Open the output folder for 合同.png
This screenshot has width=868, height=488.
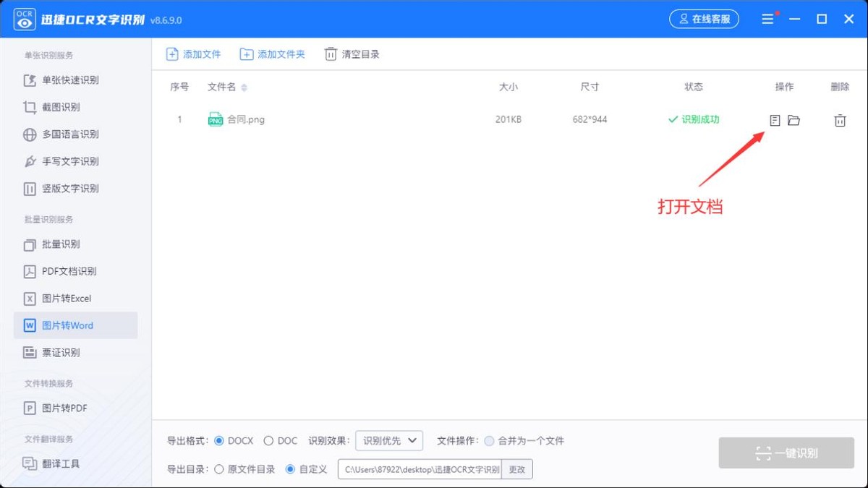(x=794, y=120)
